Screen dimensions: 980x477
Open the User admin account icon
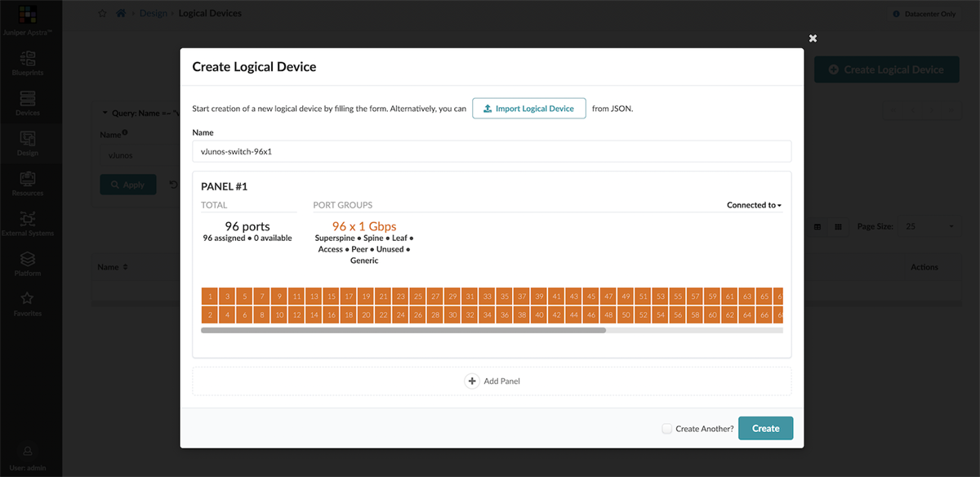27,454
